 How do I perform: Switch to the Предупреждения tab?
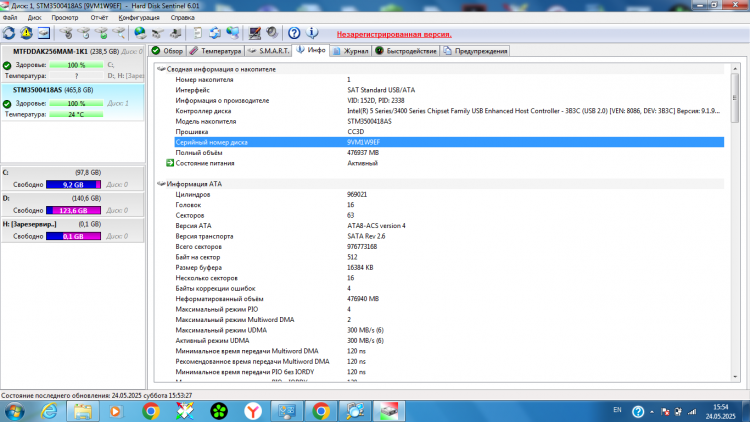point(475,51)
